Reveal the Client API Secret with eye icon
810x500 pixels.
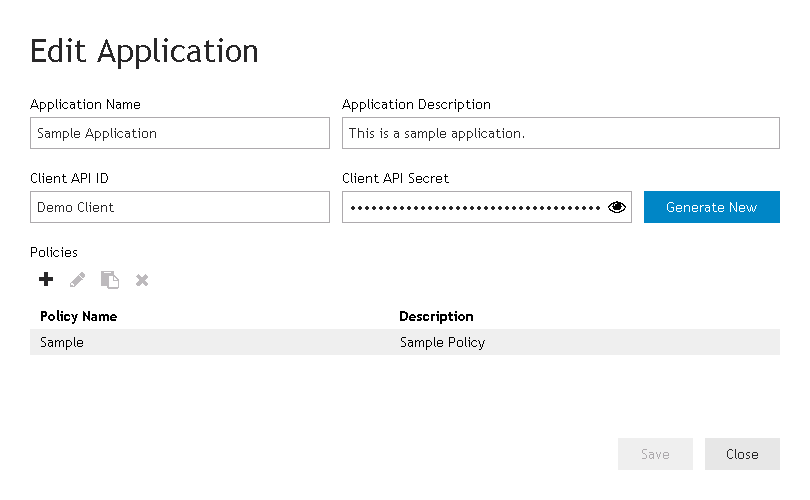point(617,207)
